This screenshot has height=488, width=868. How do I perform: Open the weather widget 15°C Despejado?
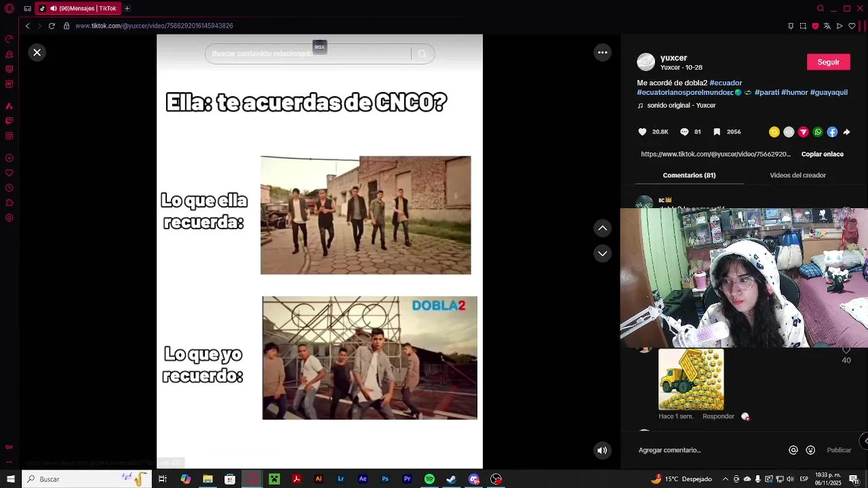pyautogui.click(x=682, y=479)
